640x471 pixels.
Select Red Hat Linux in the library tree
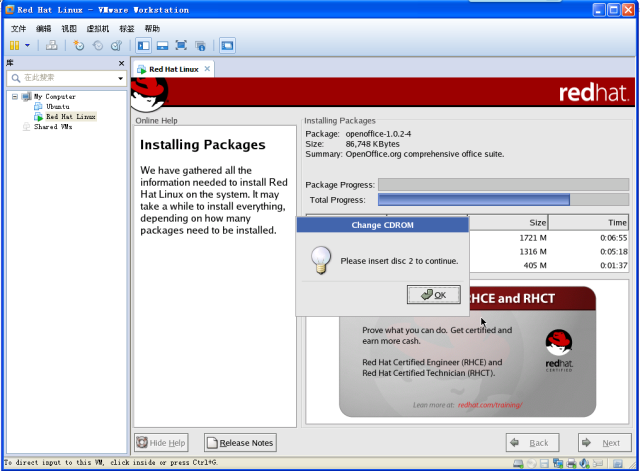[x=71, y=117]
